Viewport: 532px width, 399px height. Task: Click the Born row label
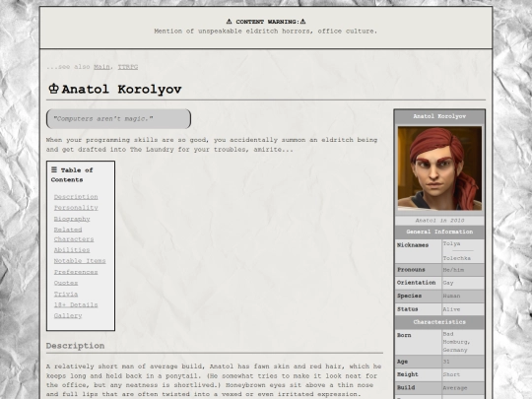(x=404, y=335)
